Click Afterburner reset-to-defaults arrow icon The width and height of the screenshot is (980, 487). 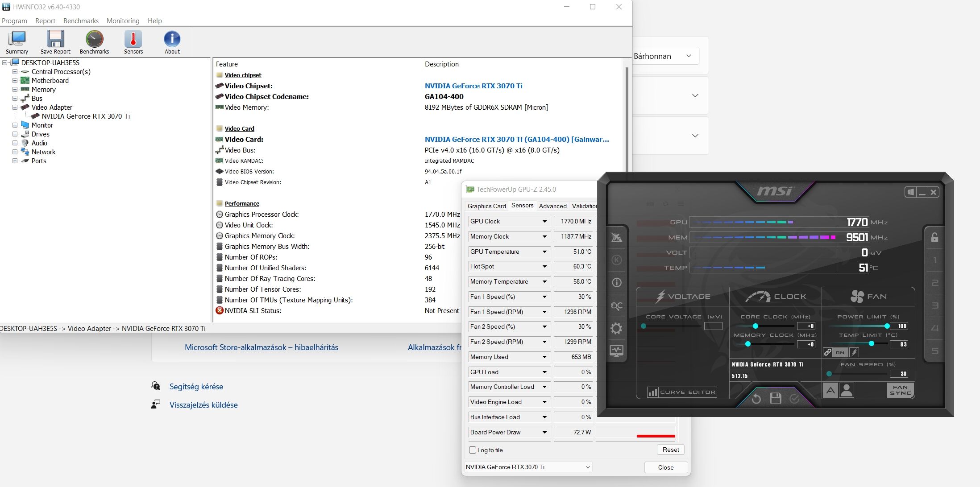[x=756, y=398]
